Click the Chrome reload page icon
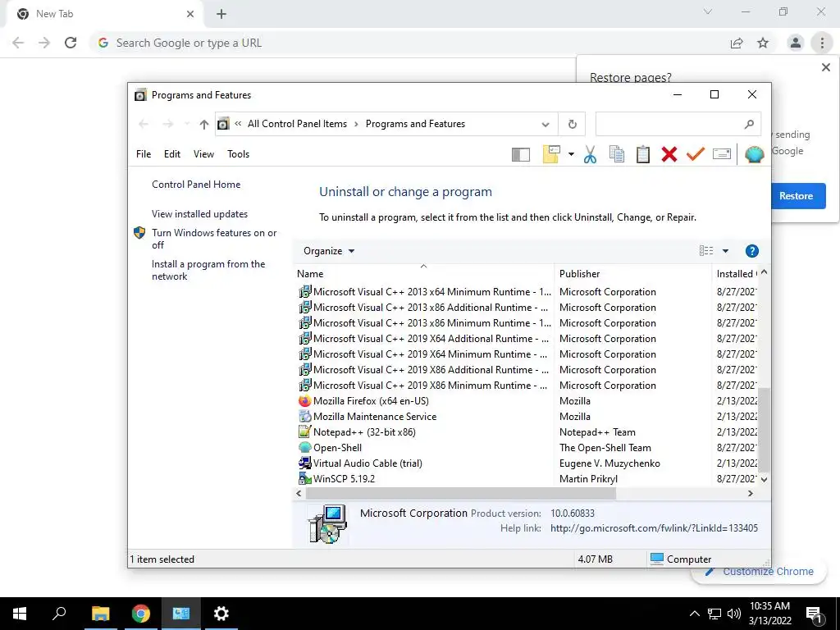Viewport: 840px width, 630px height. tap(71, 43)
